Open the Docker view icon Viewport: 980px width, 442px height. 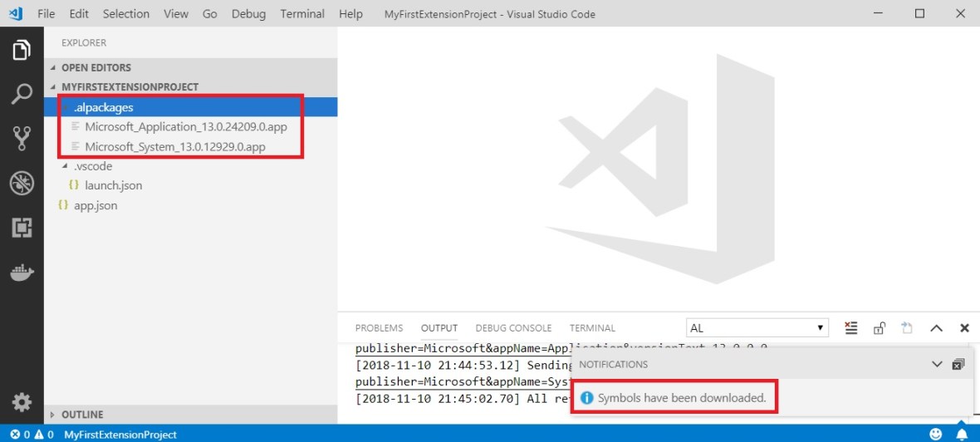pyautogui.click(x=22, y=272)
